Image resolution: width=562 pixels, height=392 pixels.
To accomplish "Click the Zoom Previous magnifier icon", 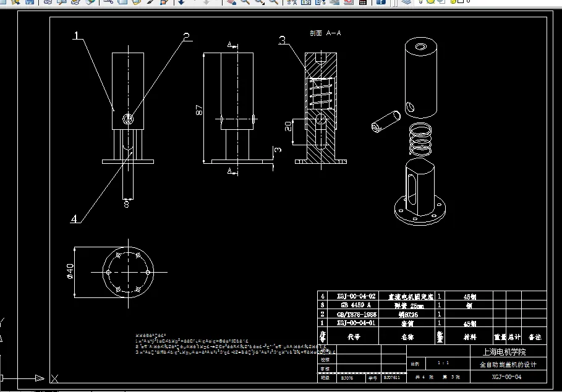I will [273, 1].
